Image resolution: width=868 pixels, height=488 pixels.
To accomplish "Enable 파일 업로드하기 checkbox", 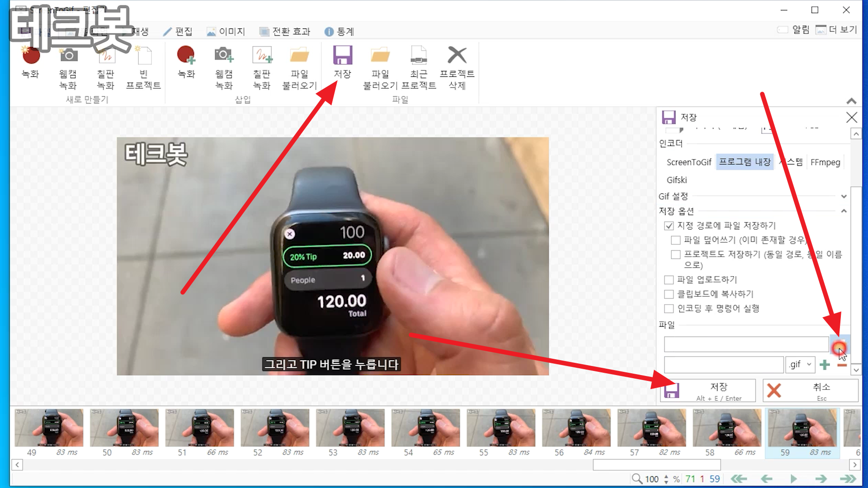I will (x=669, y=280).
